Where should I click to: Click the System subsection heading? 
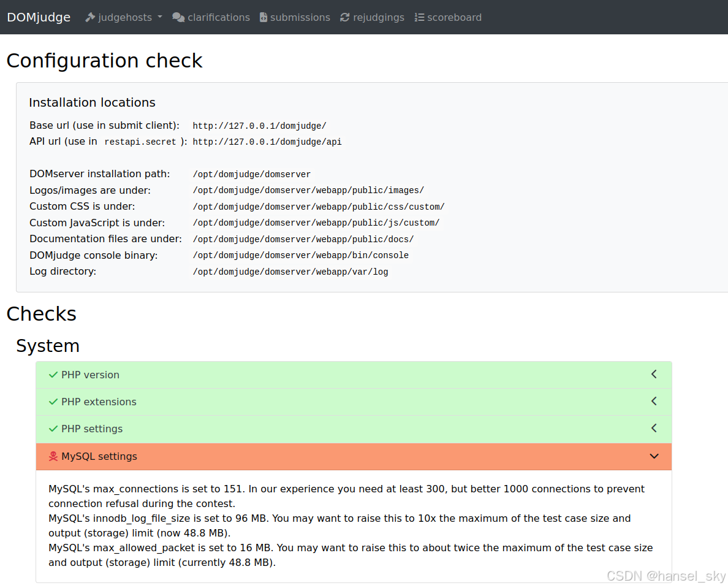48,346
